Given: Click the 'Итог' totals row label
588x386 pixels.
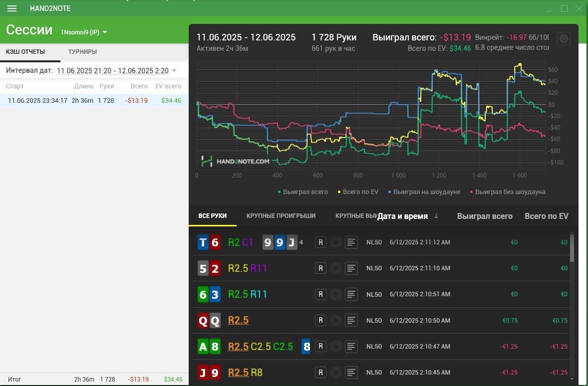Looking at the screenshot, I should [x=14, y=379].
